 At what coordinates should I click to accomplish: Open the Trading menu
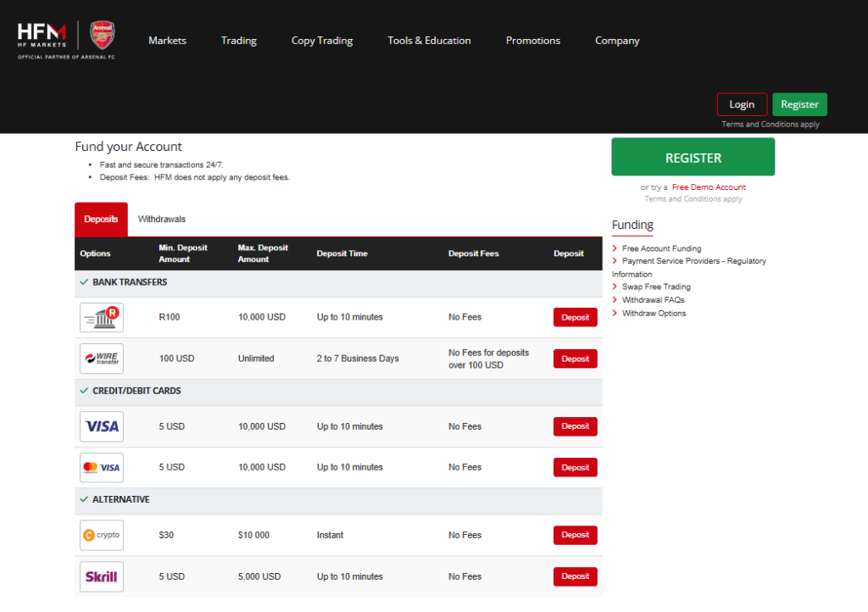[239, 41]
